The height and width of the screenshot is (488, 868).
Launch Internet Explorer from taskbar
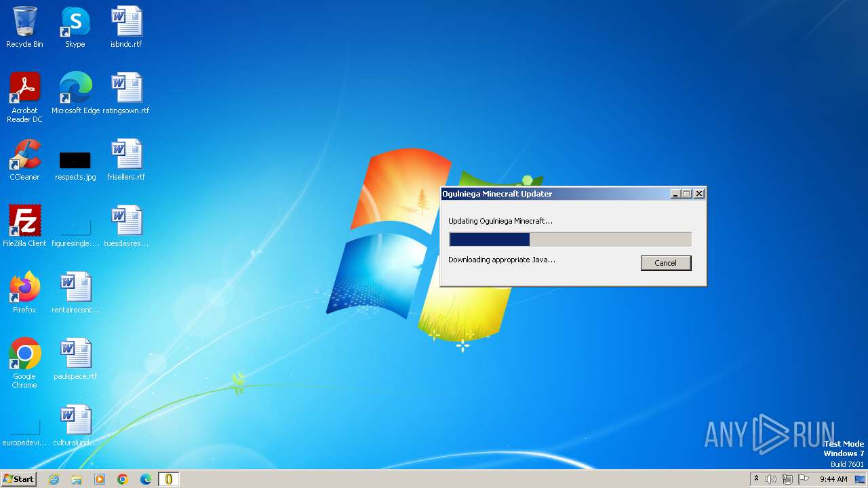54,479
